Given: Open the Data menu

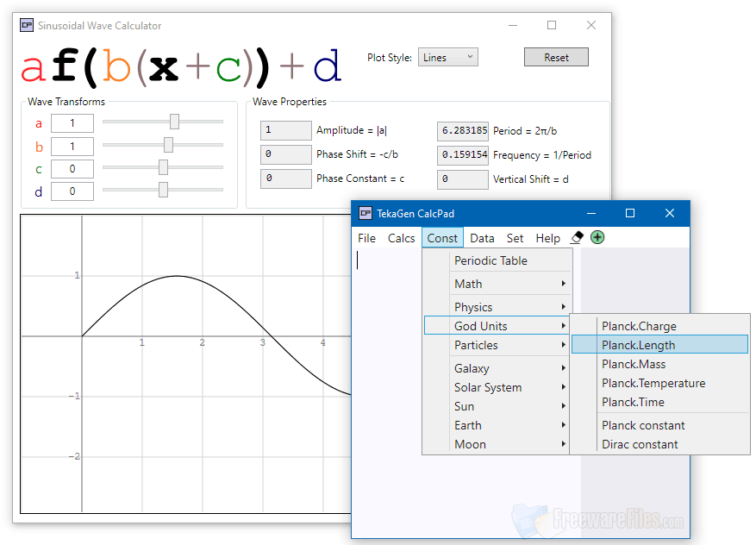Looking at the screenshot, I should 482,237.
